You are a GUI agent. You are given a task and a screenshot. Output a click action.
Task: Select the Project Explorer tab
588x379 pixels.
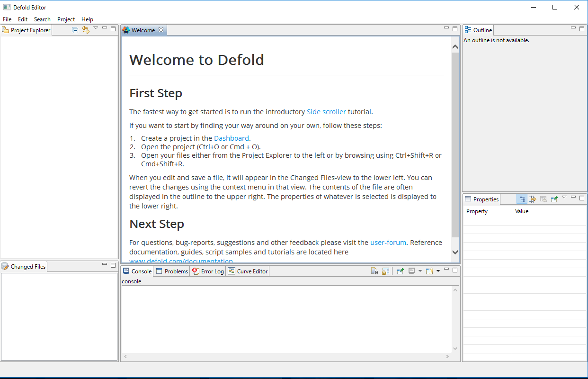pos(27,30)
